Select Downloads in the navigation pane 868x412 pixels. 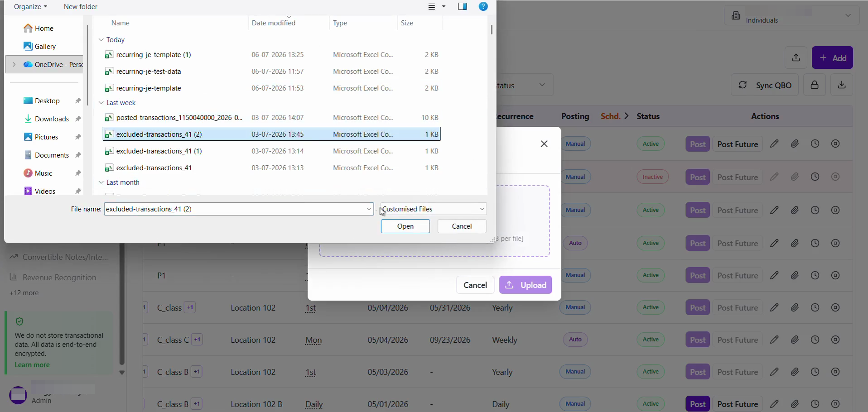click(52, 119)
